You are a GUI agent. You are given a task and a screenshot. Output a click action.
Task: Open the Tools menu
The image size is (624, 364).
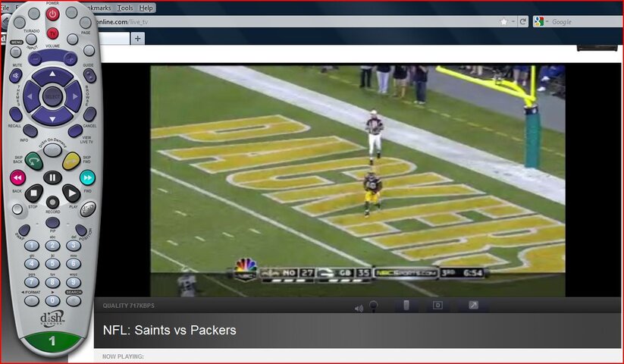(x=125, y=8)
